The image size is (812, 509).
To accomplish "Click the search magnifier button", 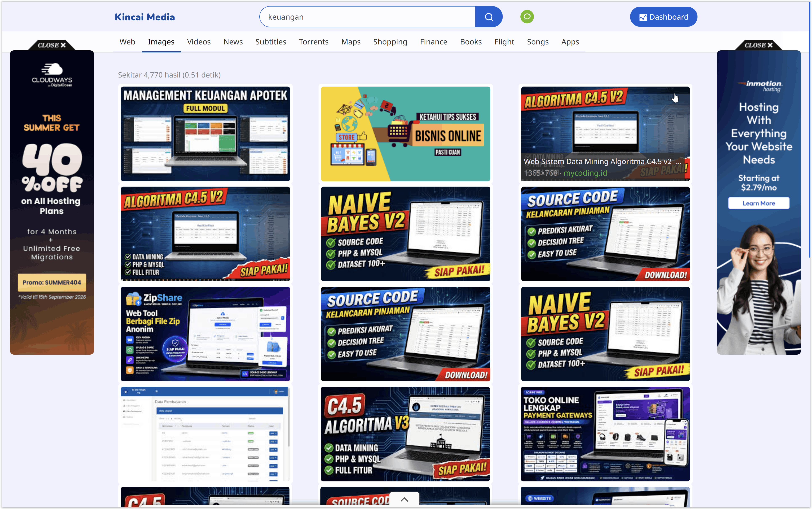I will [x=489, y=17].
